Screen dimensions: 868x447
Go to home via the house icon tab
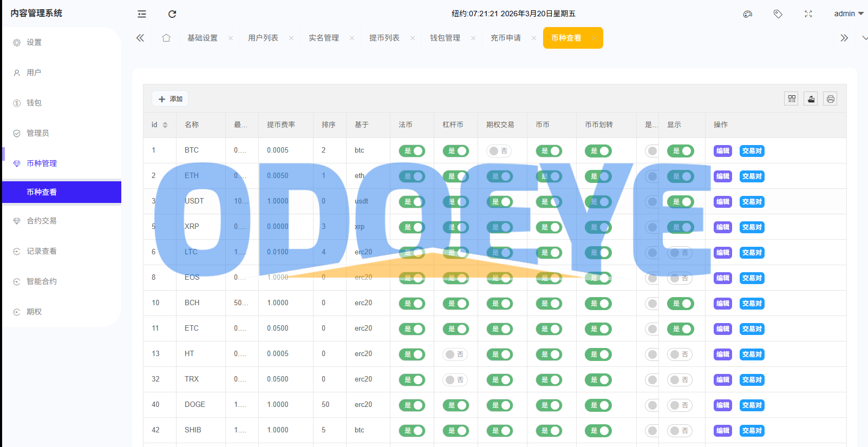[166, 38]
